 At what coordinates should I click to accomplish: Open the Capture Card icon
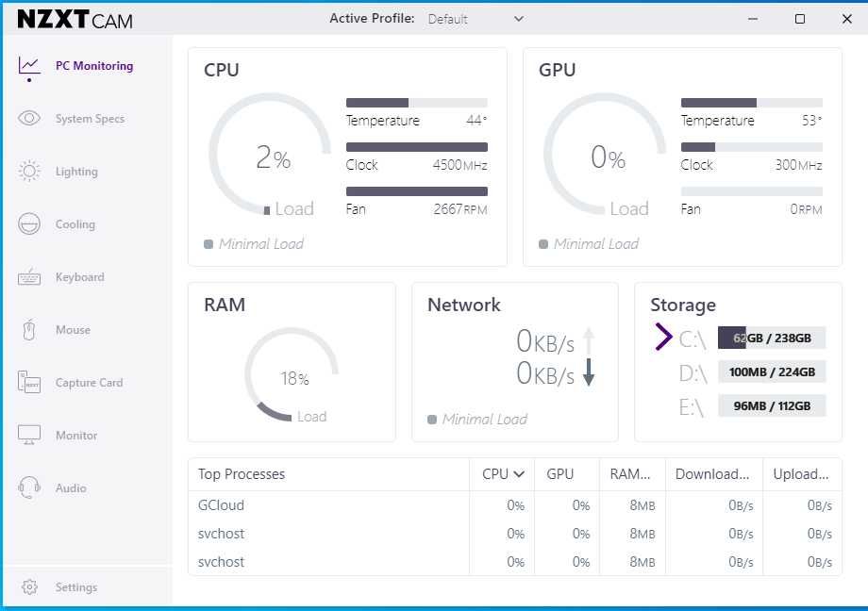[29, 383]
